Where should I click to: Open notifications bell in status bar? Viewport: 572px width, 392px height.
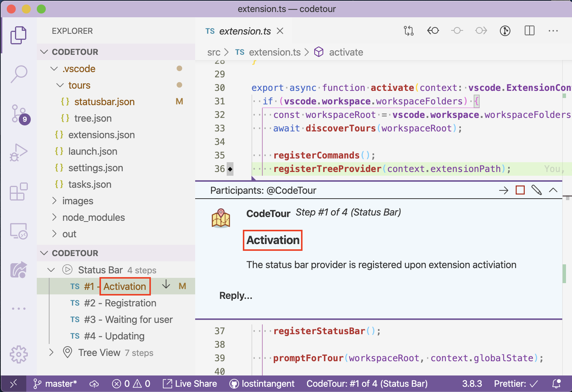coord(557,384)
